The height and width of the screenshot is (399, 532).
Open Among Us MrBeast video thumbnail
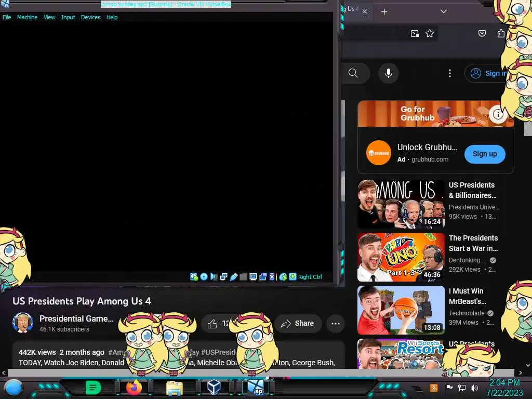tap(401, 204)
